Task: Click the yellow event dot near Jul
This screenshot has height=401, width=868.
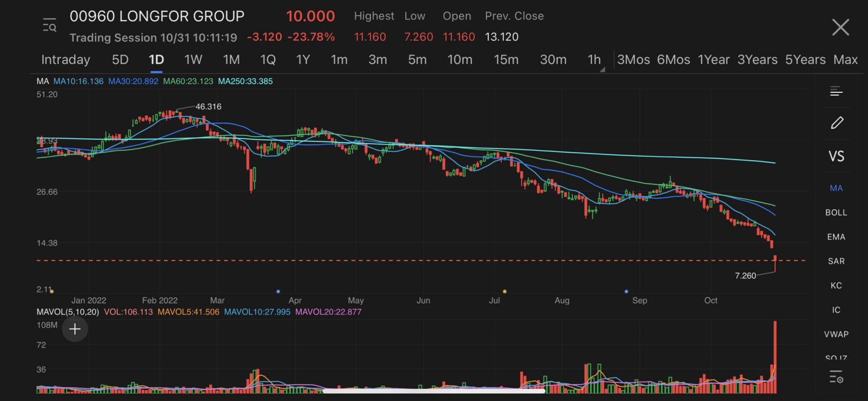Action: 504,291
